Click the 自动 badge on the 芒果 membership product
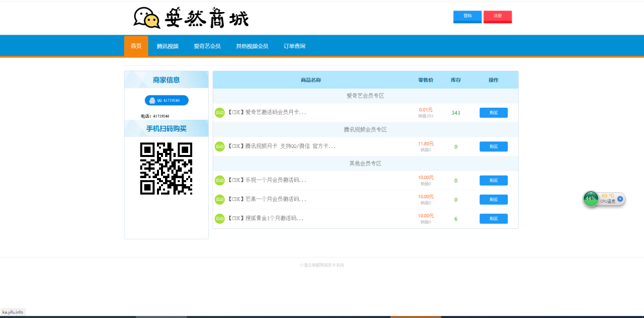Viewport: 644px width, 318px height. point(219,199)
